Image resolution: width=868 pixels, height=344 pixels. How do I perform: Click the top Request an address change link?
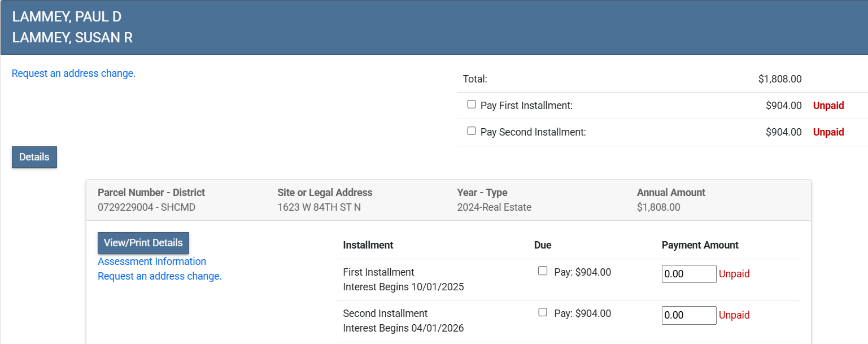(73, 73)
